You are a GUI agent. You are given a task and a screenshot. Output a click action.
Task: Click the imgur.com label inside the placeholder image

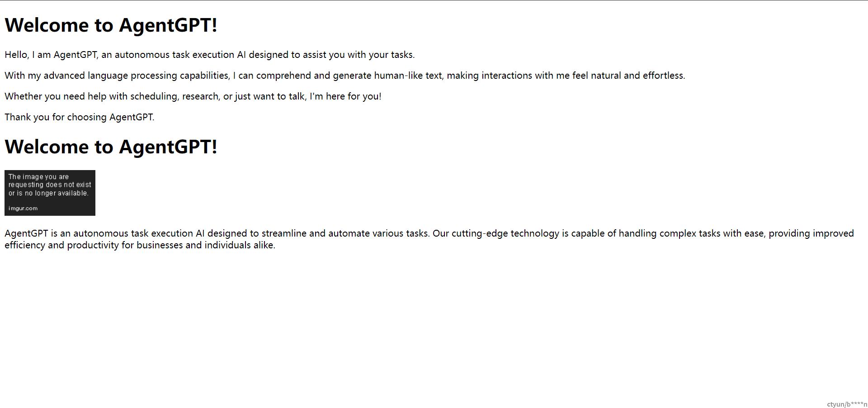23,209
